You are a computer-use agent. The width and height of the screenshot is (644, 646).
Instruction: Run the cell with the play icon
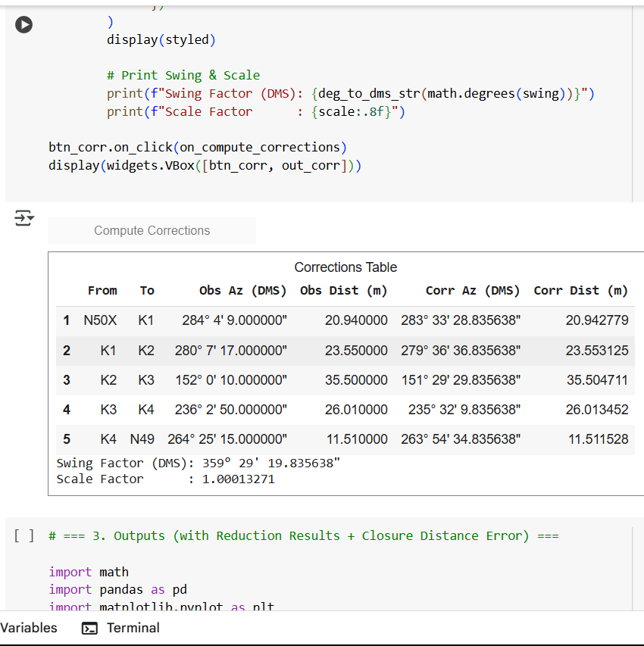click(23, 24)
